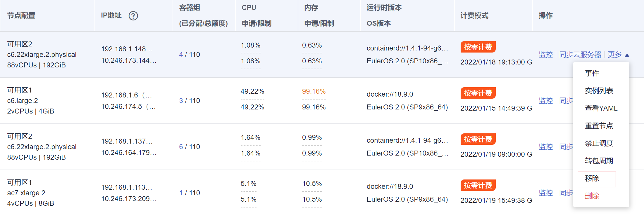Open 监控 for node 192.168.1.148

point(545,55)
